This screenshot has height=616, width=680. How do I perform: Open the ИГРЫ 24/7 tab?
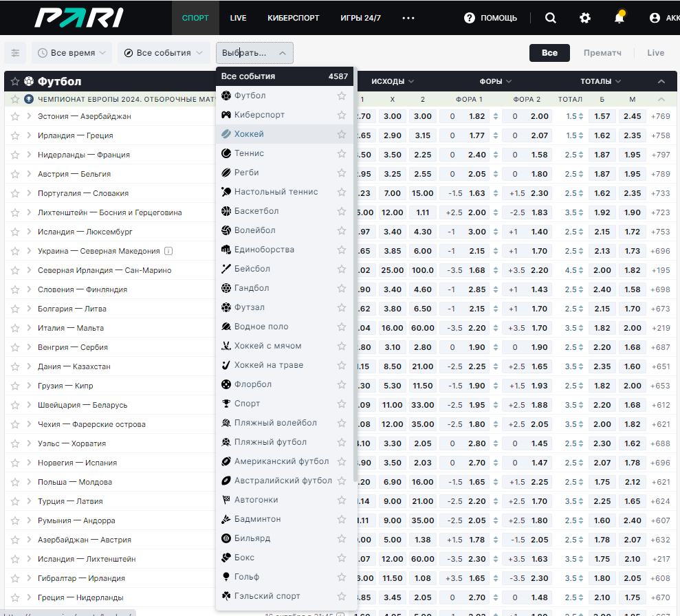coord(360,18)
